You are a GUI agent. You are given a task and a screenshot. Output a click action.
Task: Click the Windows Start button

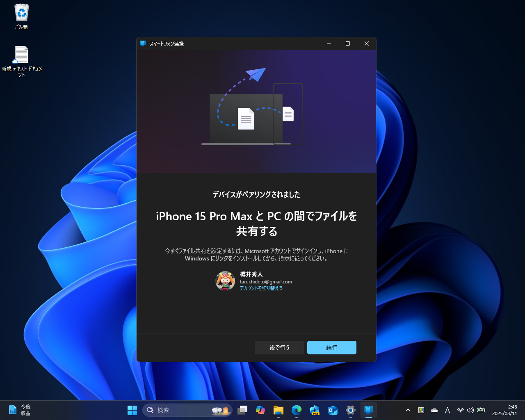(132, 410)
